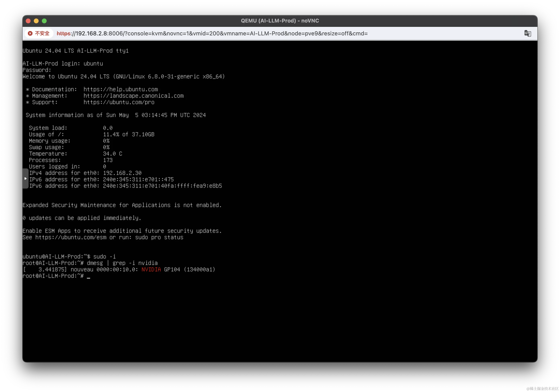This screenshot has width=560, height=392.
Task: Click the https://ubuntu.com/esm link text
Action: coord(71,237)
